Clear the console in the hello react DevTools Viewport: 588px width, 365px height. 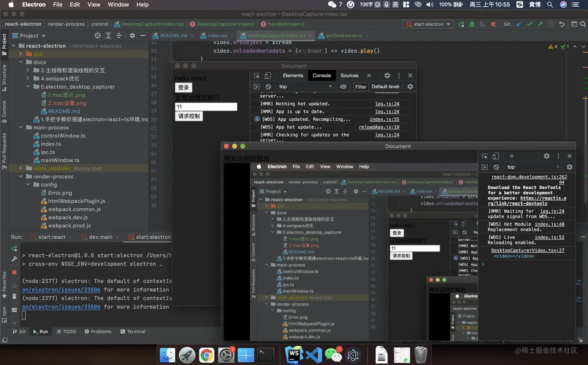[268, 87]
